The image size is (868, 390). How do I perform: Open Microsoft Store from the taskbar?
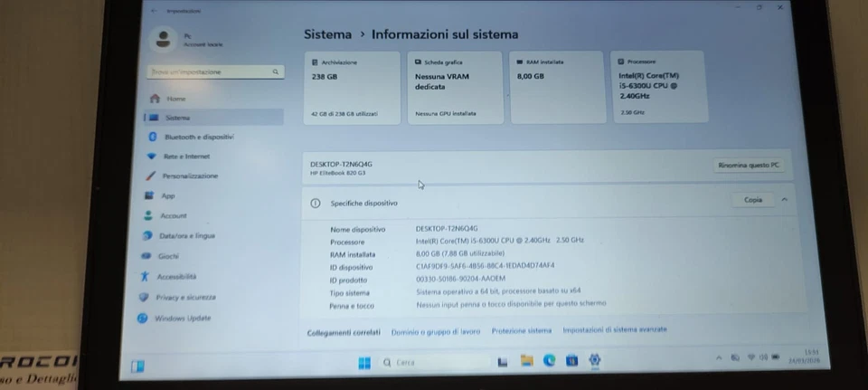(571, 361)
